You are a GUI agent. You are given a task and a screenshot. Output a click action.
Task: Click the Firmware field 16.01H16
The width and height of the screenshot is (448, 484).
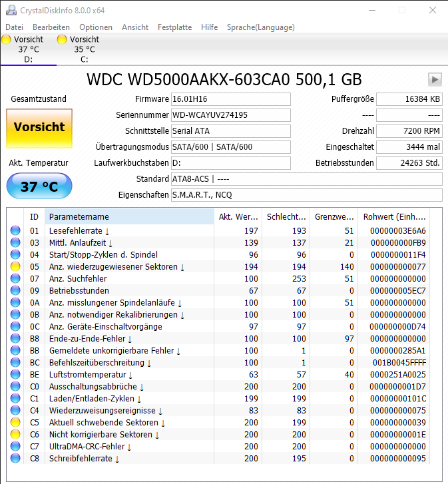tap(231, 99)
